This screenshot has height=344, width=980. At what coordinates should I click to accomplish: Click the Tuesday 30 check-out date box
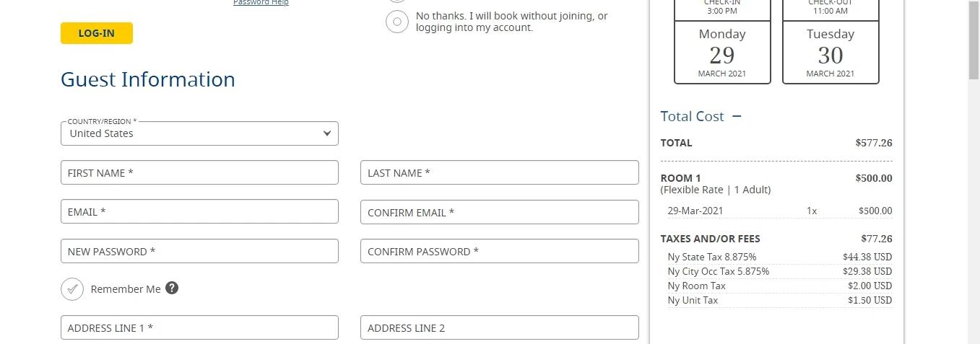pos(831,52)
